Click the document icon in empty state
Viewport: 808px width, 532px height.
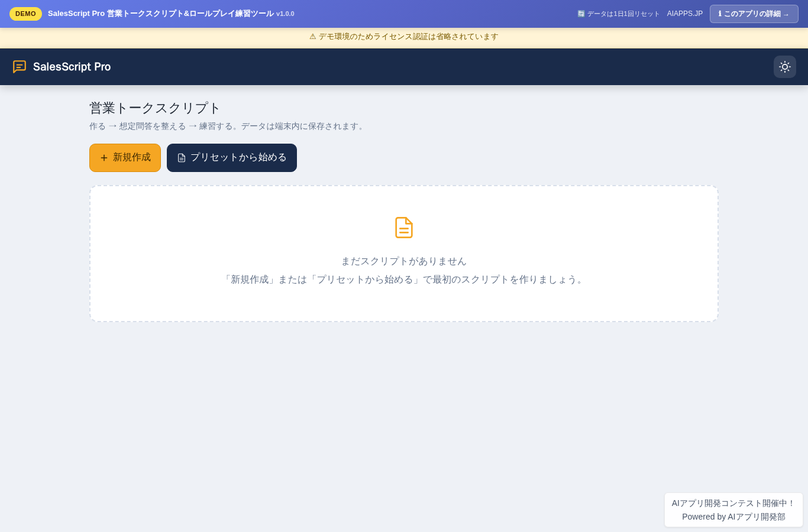coord(404,228)
